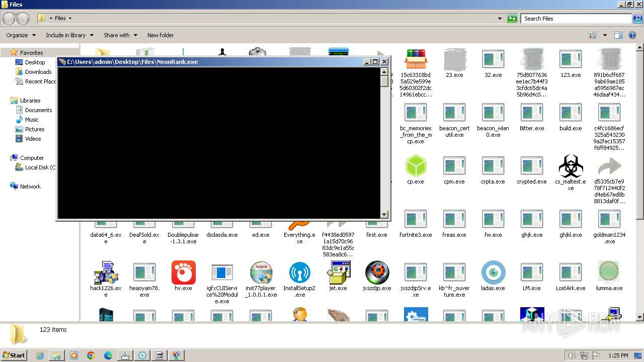The image size is (644, 362).
Task: Refresh the Files folder view
Action: pyautogui.click(x=512, y=19)
